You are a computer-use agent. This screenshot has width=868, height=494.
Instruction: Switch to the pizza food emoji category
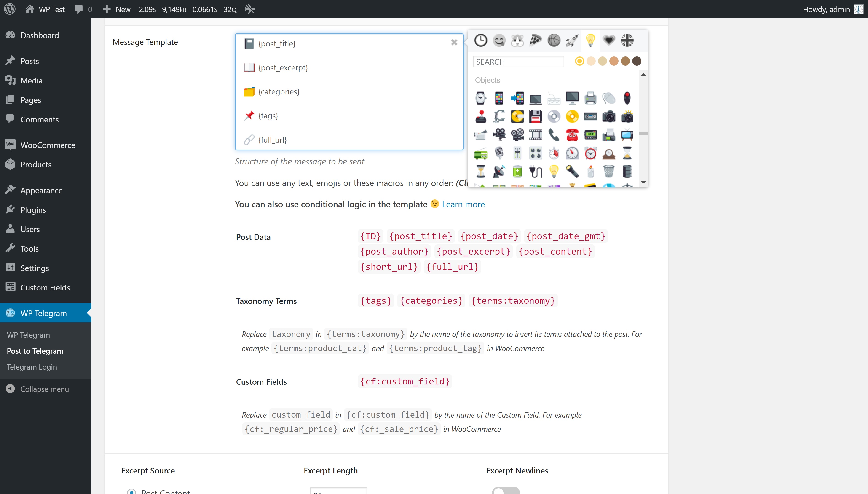tap(536, 40)
